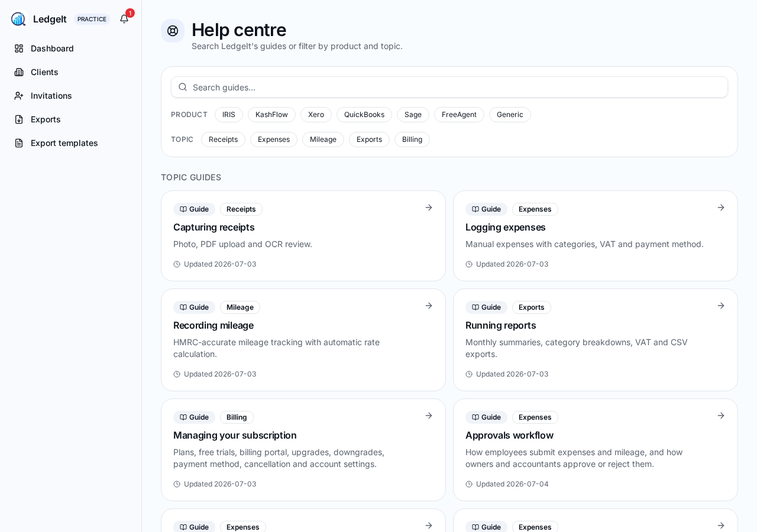The image size is (757, 532).
Task: Open the Logging expenses guide title
Action: (x=506, y=227)
